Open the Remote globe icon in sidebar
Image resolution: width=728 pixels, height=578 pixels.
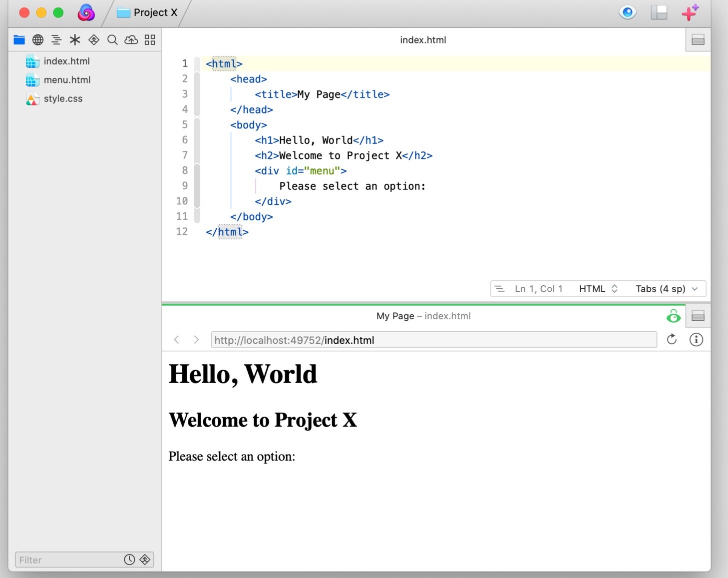tap(38, 40)
